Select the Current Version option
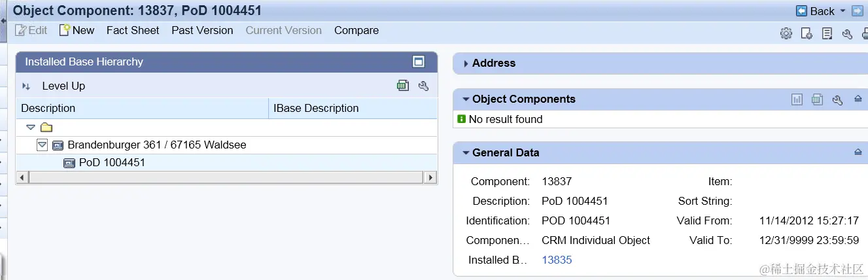This screenshot has width=868, height=280. click(x=284, y=30)
